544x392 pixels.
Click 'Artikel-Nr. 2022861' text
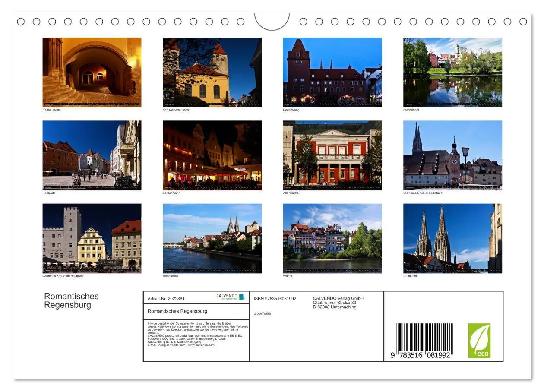[166, 299]
